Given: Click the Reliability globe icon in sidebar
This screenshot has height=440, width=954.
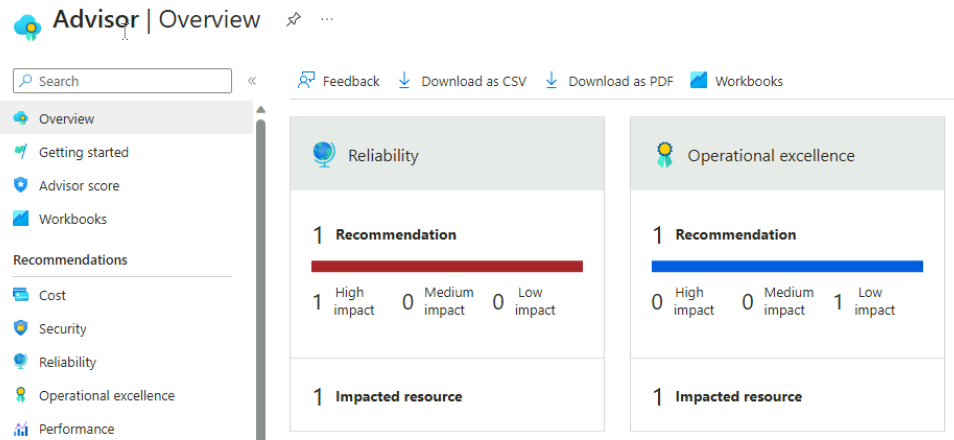Looking at the screenshot, I should tap(20, 362).
